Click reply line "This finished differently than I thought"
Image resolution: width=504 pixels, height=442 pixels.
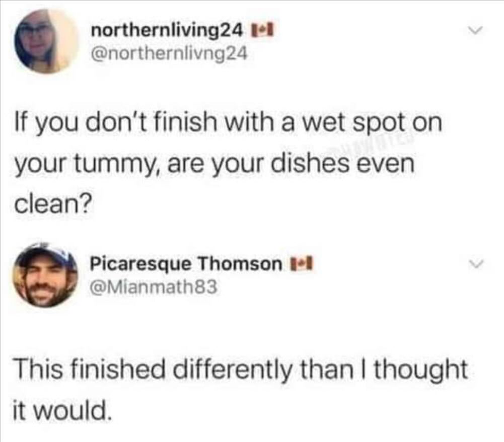[240, 371]
